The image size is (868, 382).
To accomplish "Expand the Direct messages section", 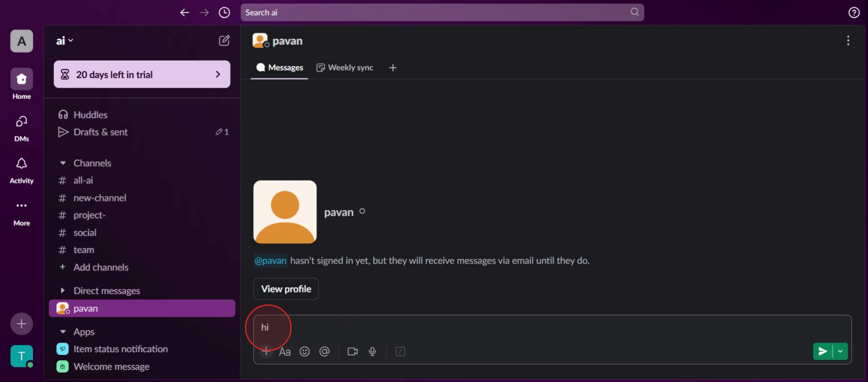I will pyautogui.click(x=63, y=291).
